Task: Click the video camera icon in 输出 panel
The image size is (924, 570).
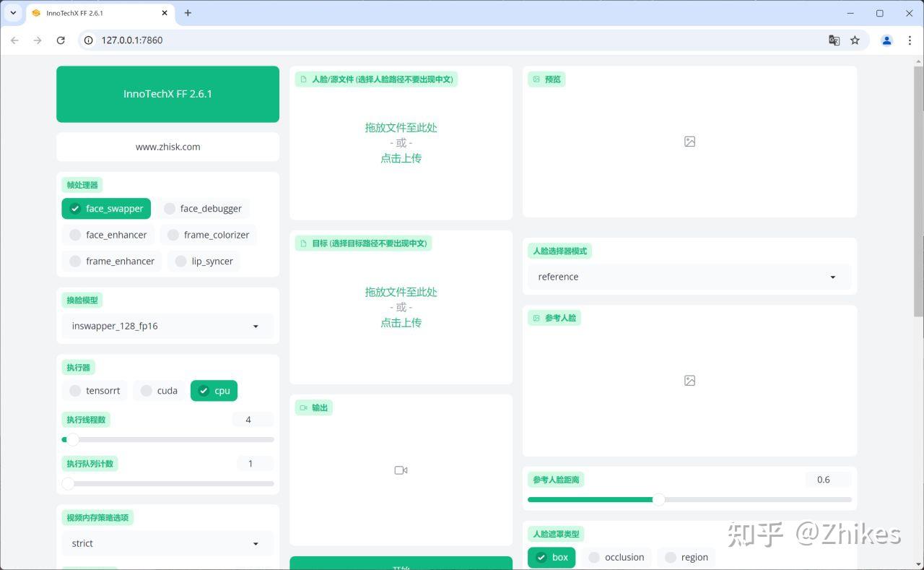Action: (x=401, y=470)
